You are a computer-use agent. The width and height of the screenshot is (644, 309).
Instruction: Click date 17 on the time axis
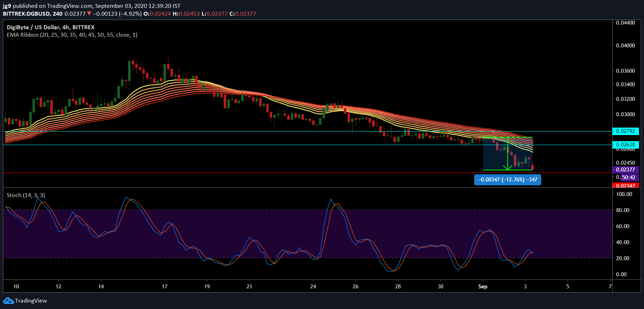pos(164,287)
